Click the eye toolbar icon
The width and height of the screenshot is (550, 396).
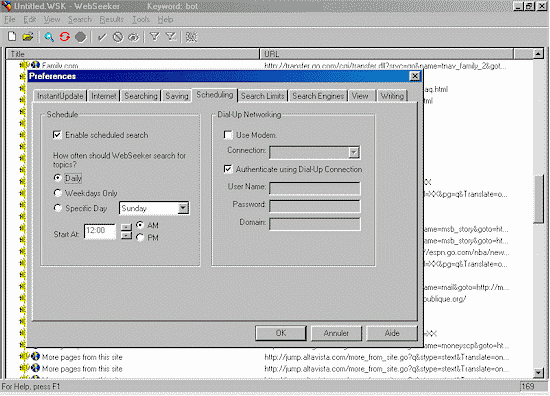[x=134, y=37]
